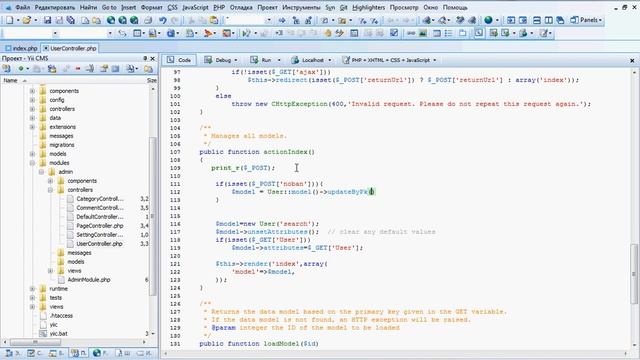Click the insert image picture icon
The width and height of the screenshot is (640, 360).
point(423,33)
